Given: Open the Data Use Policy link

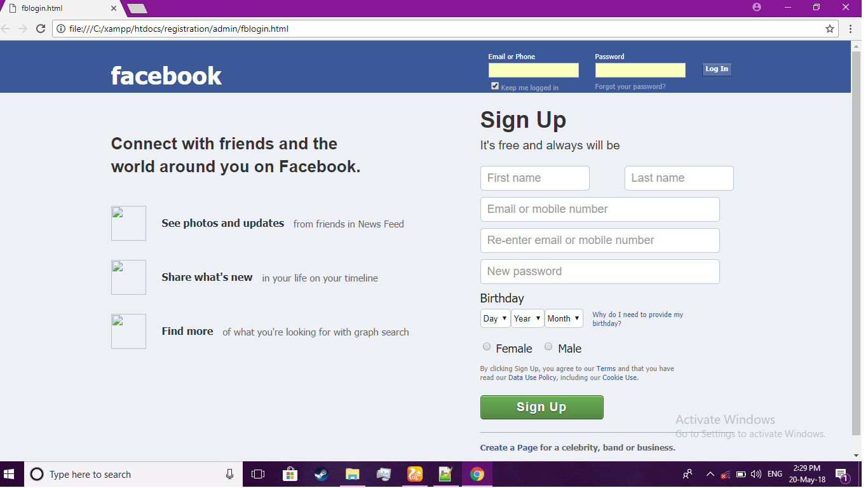Looking at the screenshot, I should (532, 377).
